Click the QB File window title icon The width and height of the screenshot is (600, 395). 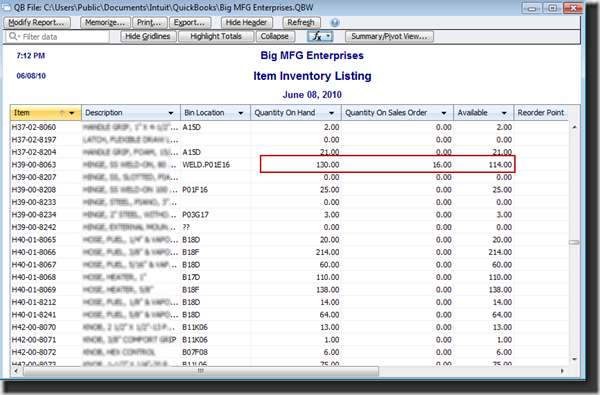pos(7,7)
